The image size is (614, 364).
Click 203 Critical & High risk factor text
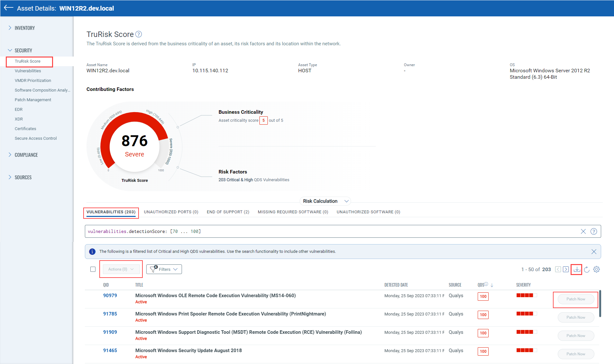[254, 180]
